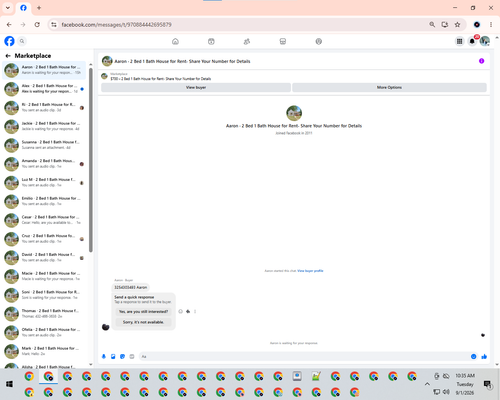
Task: Open Windows notification center icon
Action: [488, 384]
